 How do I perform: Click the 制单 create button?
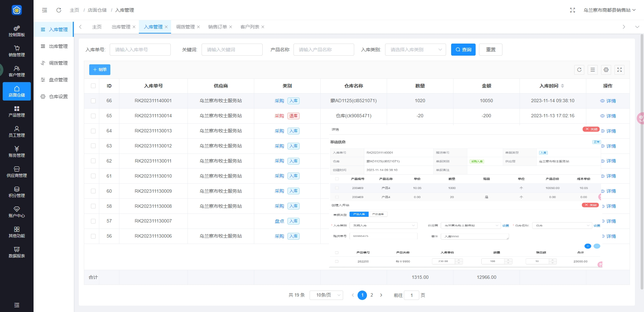(x=100, y=70)
